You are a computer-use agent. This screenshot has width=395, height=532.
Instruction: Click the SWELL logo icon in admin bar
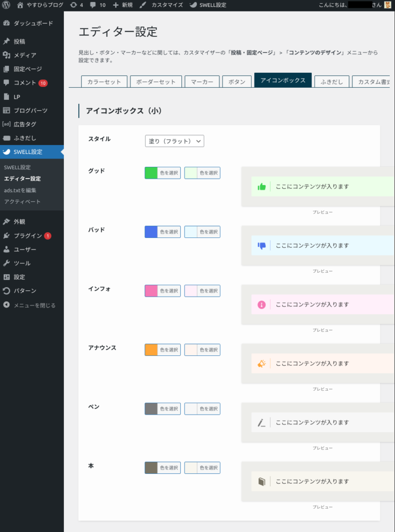coord(193,5)
